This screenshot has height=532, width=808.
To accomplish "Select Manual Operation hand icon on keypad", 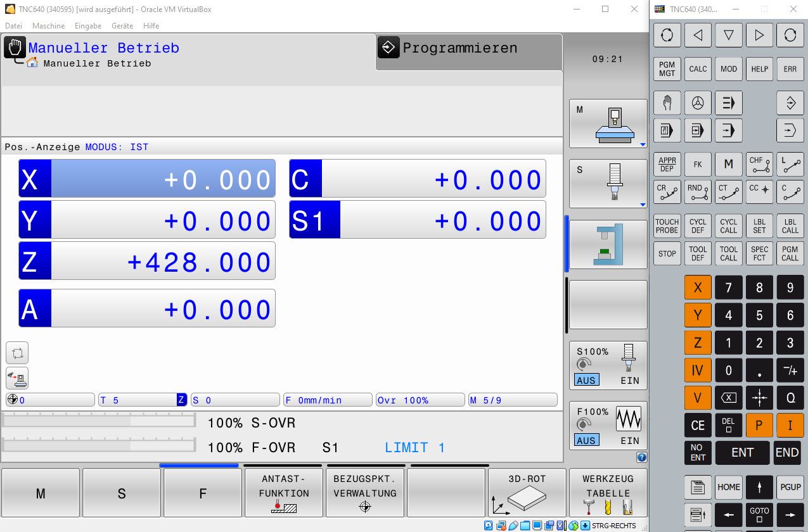I will [667, 103].
